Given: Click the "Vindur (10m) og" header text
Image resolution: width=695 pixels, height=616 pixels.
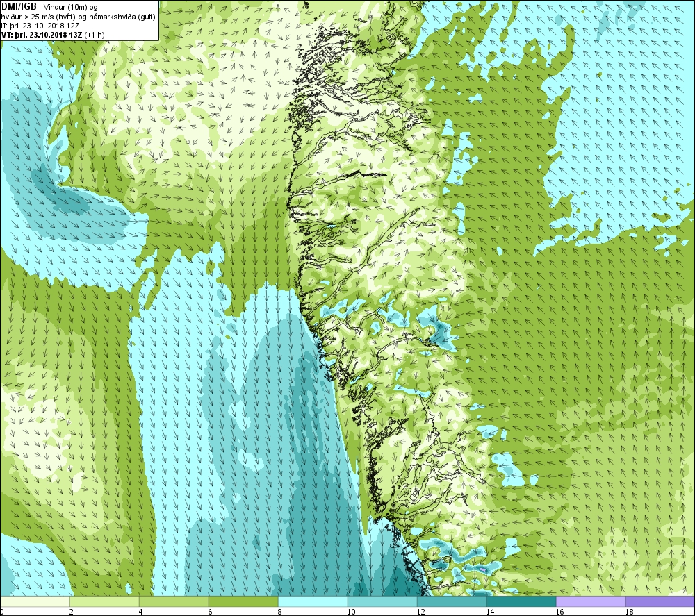Looking at the screenshot, I should 71,7.
